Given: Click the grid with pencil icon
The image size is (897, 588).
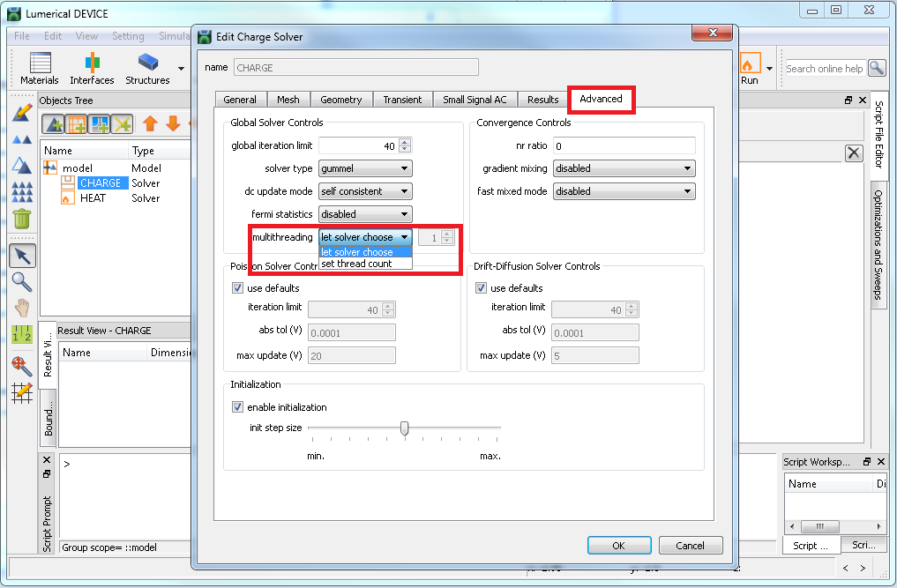Looking at the screenshot, I should click(22, 393).
